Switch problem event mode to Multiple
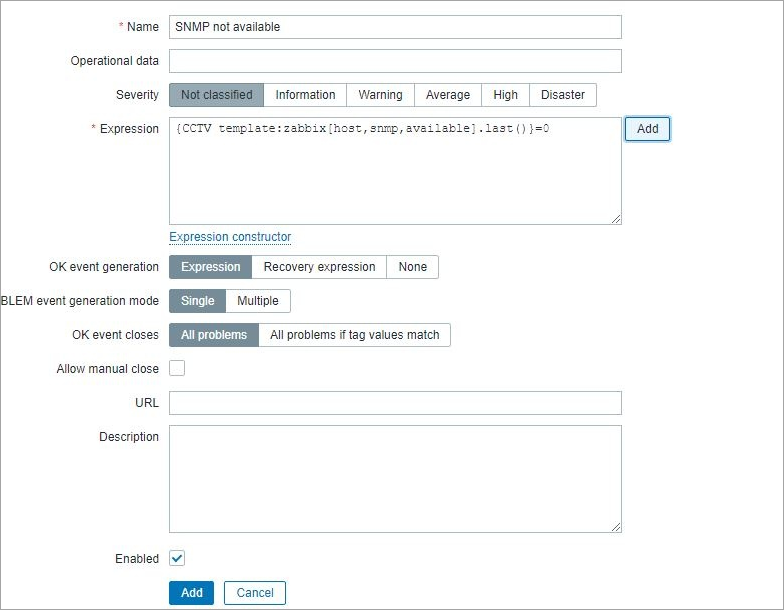Image resolution: width=784 pixels, height=610 pixels. pyautogui.click(x=258, y=301)
